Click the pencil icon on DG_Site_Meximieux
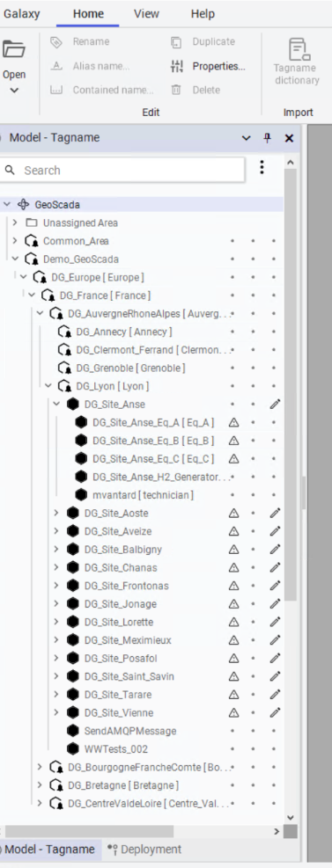 275,640
